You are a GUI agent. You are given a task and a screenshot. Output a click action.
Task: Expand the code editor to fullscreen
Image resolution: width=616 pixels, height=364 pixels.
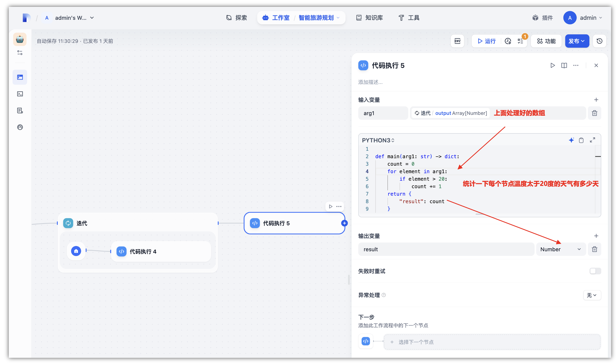(x=593, y=140)
